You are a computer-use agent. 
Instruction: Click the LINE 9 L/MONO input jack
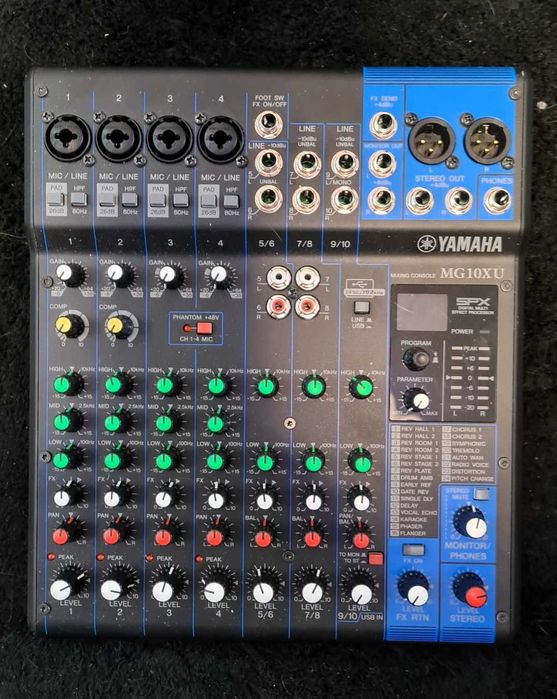coord(345,164)
